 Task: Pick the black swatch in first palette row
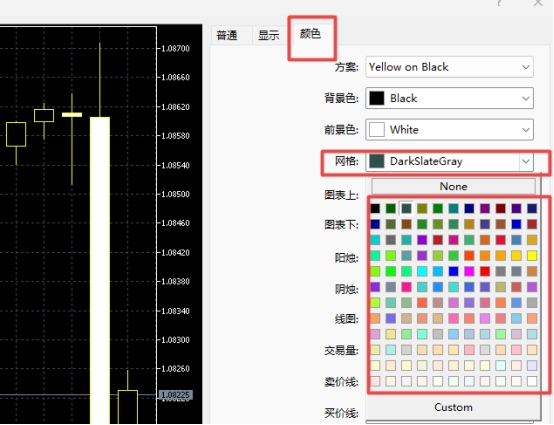(375, 208)
